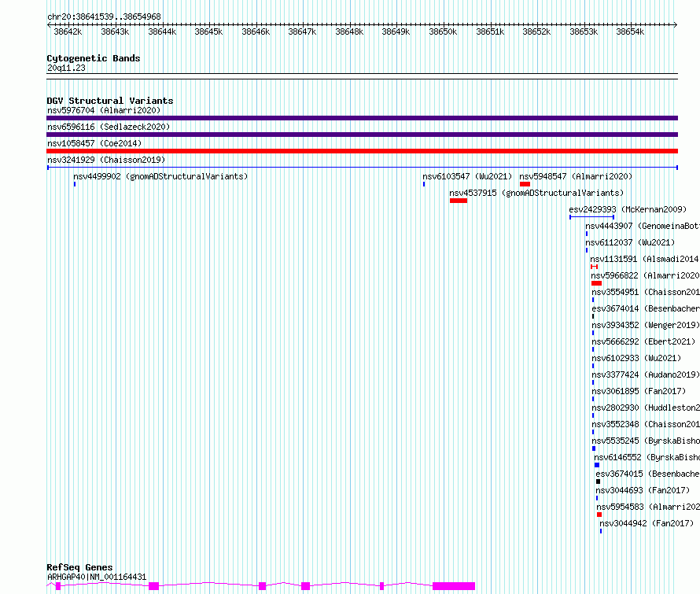Click the nsv4499902 gnomAD variant label
Viewport: 700px width, 594px height.
[160, 176]
